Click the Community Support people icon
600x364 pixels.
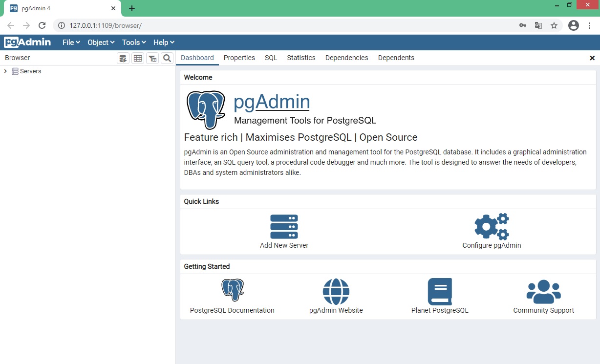pos(543,292)
